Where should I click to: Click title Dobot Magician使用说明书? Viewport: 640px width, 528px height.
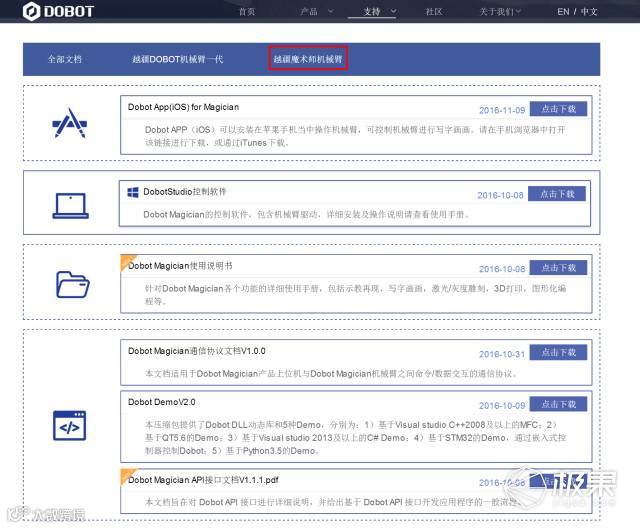[x=180, y=266]
